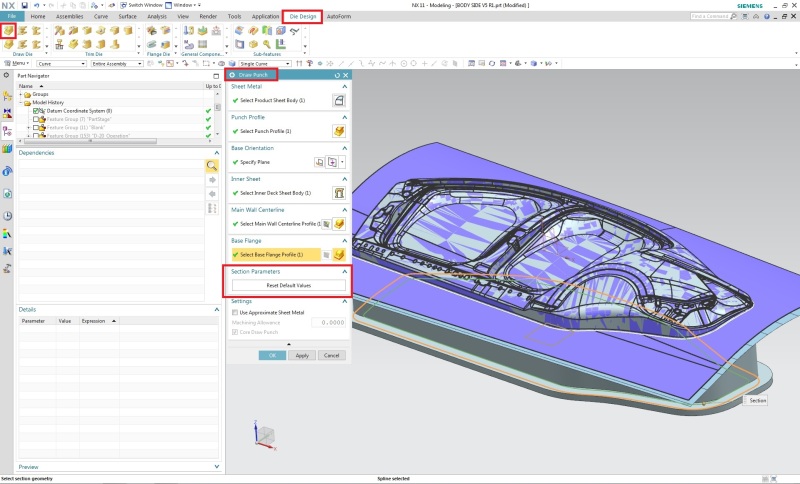Click the Reset icon in Draw Punch header
The image size is (800, 484).
click(337, 75)
